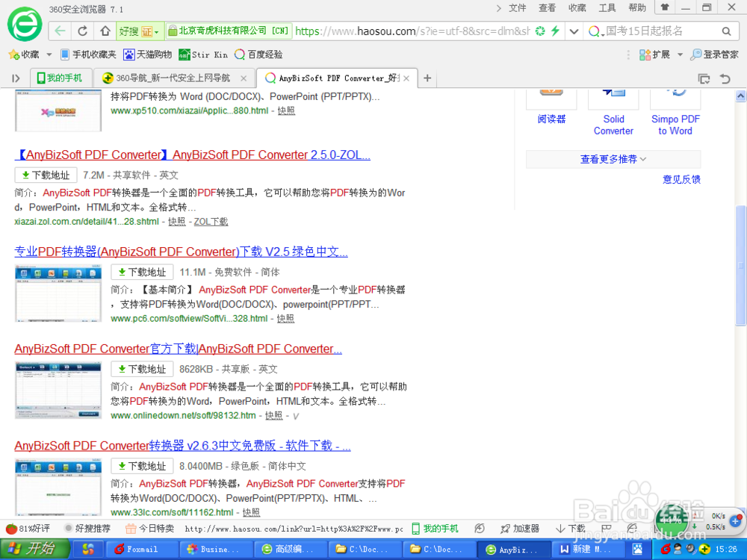Open 收藏 menu in menu bar
The width and height of the screenshot is (747, 560).
577,7
